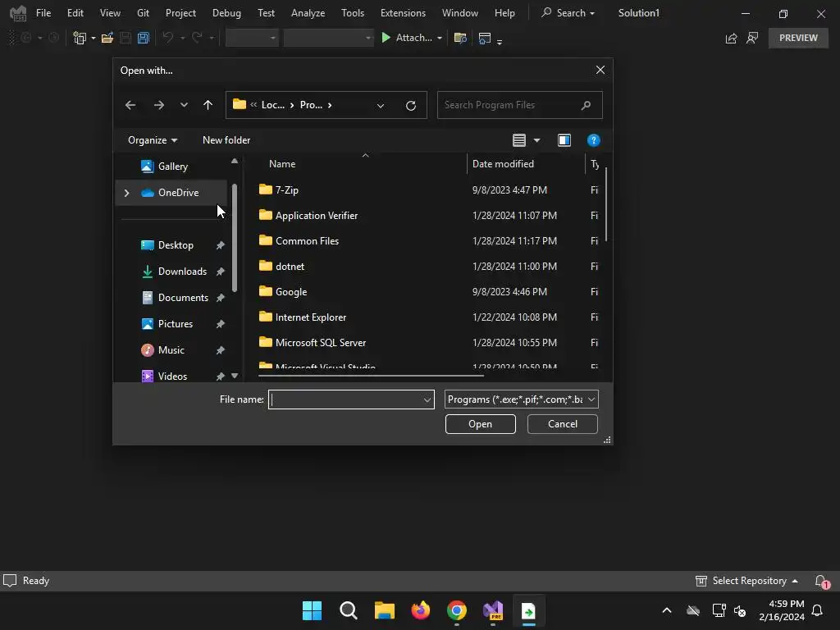Open the File name history dropdown
Image resolution: width=840 pixels, height=630 pixels.
pos(427,399)
